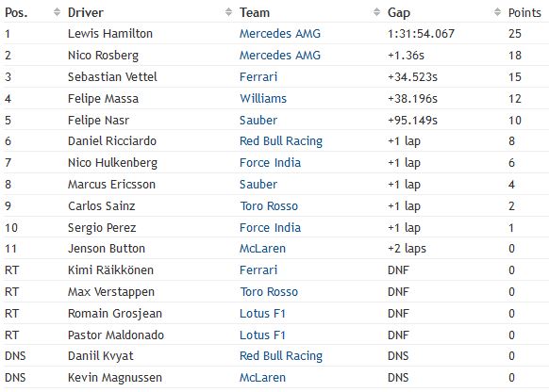Open Force India link for Nico Hulkenberg

pyautogui.click(x=270, y=163)
